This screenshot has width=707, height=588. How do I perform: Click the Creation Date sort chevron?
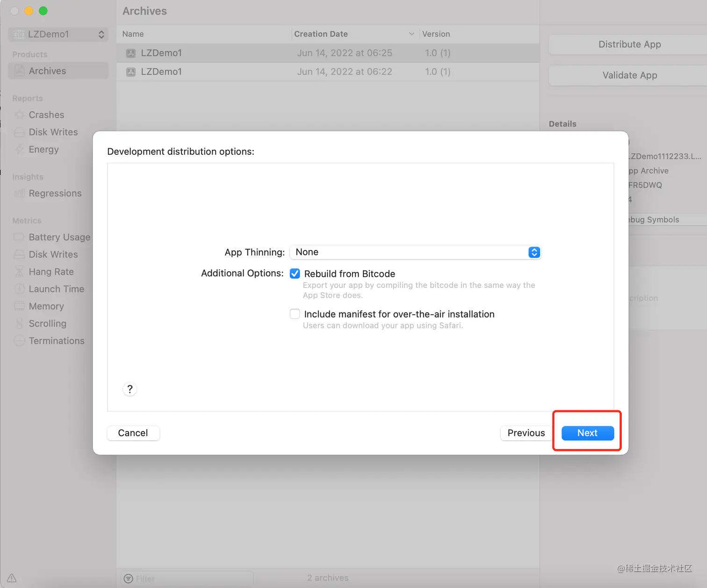411,34
